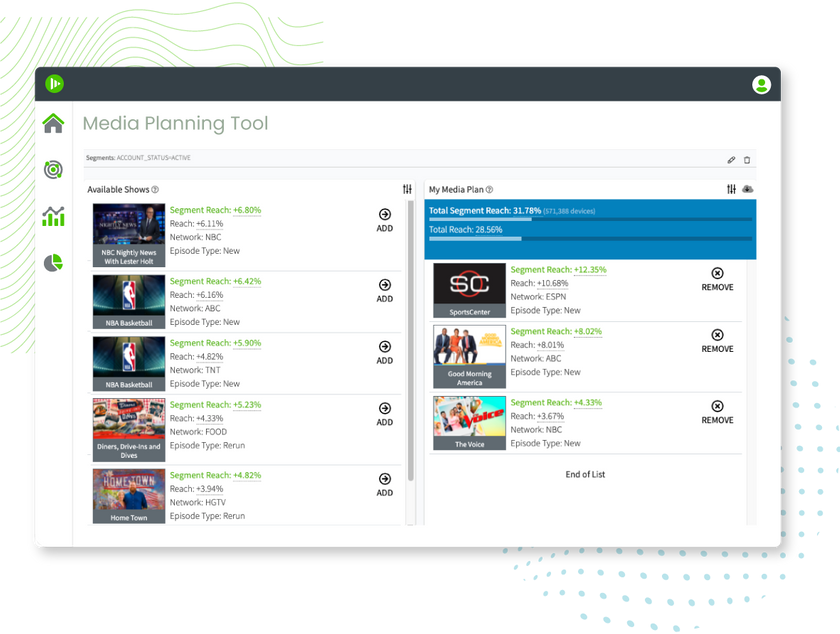Screen dimensions: 840x634
Task: Click Reach +3.67% for The Voice
Action: pos(537,416)
